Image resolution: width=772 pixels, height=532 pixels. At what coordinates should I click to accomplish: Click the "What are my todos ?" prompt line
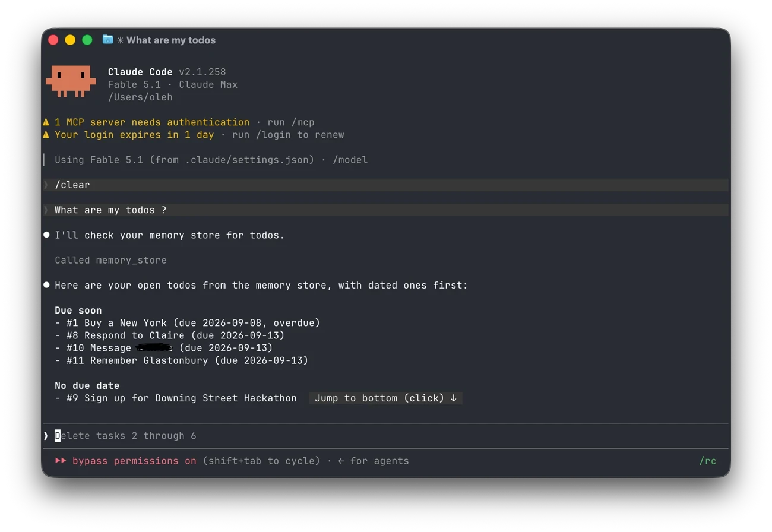(x=385, y=210)
